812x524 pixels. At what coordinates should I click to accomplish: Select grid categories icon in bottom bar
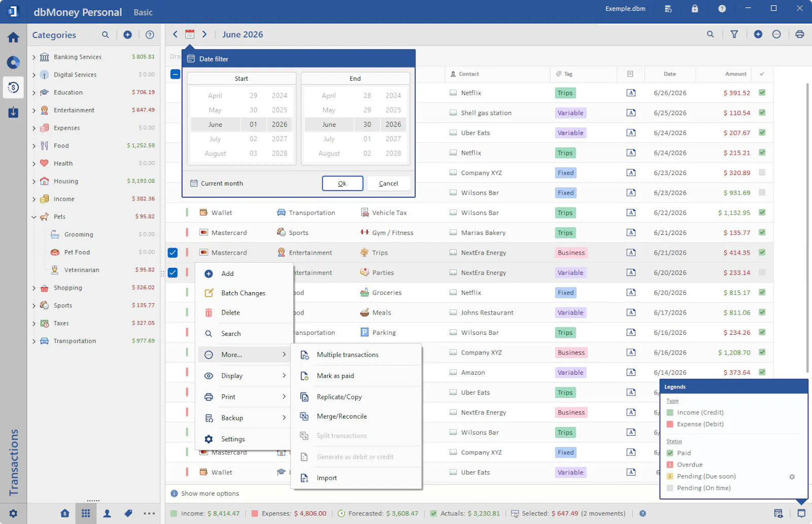(86, 513)
